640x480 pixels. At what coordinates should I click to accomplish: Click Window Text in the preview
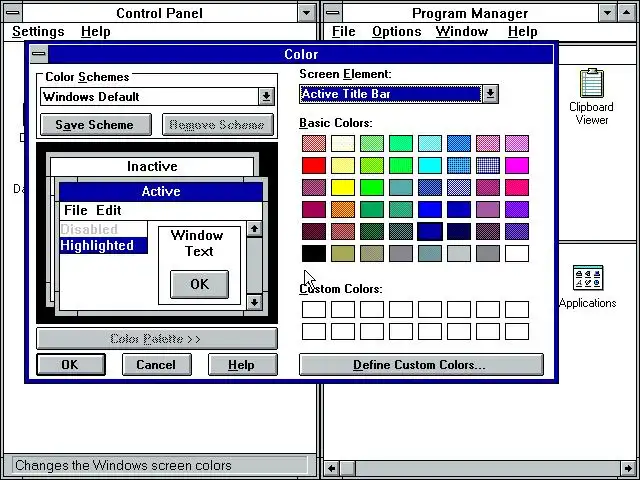pos(198,243)
